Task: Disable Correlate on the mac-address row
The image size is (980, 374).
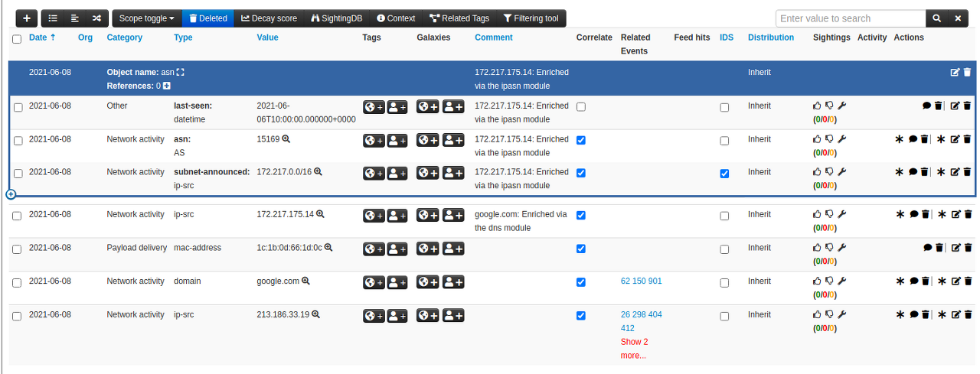Action: tap(581, 249)
